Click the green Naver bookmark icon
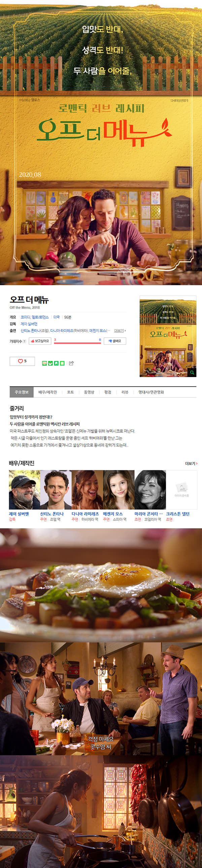The width and height of the screenshot is (202, 868). click(x=56, y=363)
